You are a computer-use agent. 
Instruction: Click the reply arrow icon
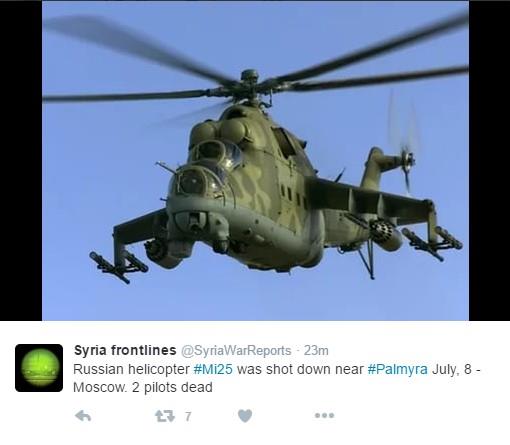point(83,416)
